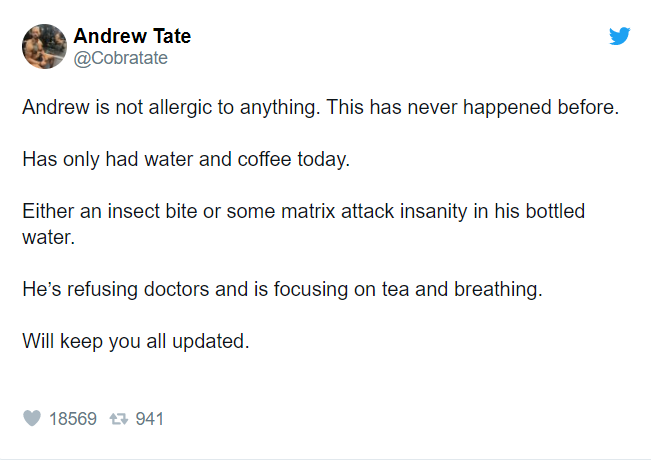The height and width of the screenshot is (462, 651).
Task: Click the @Cobratate handle
Action: (120, 58)
